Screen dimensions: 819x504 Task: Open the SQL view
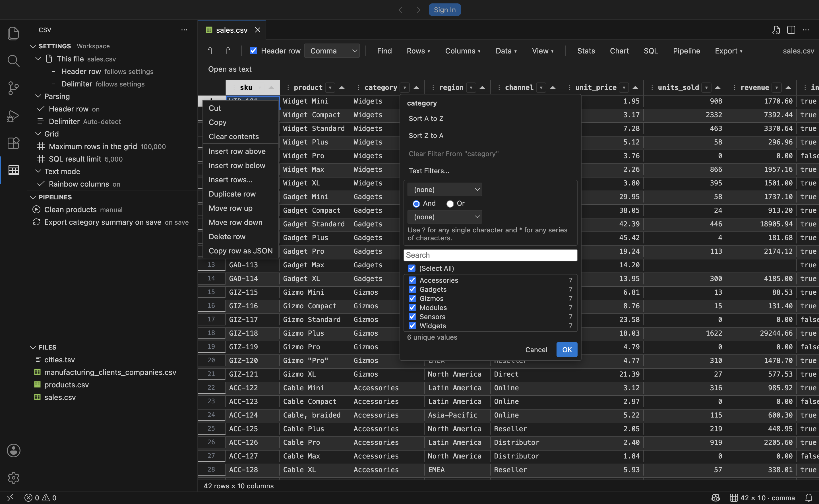[650, 51]
